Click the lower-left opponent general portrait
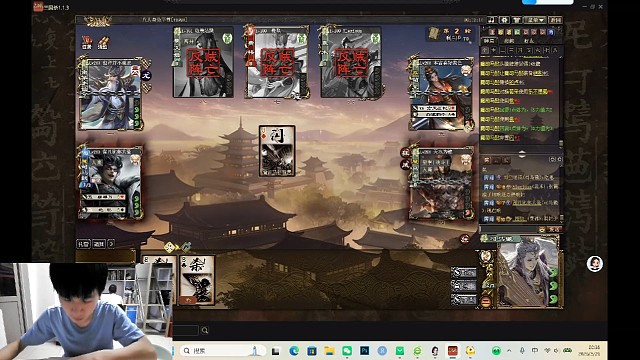 point(110,184)
